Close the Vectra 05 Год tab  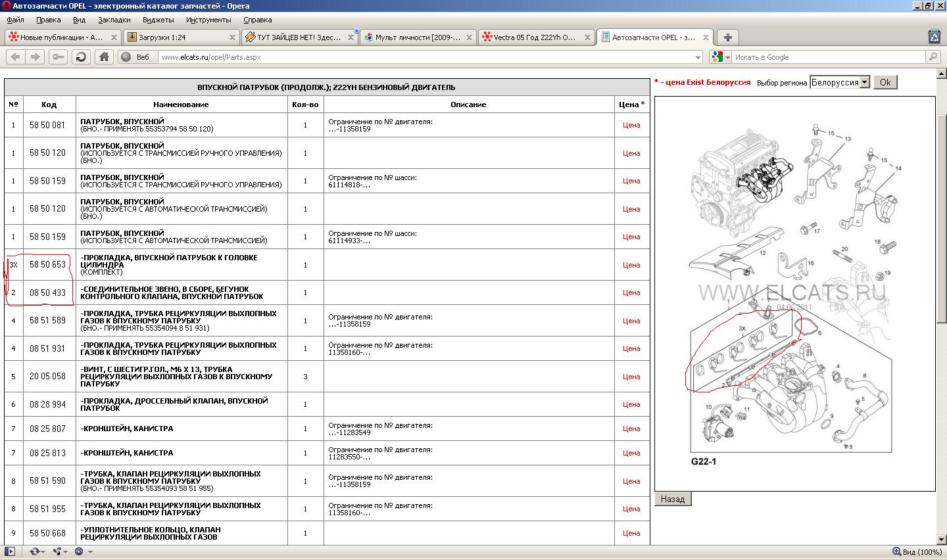pyautogui.click(x=587, y=37)
